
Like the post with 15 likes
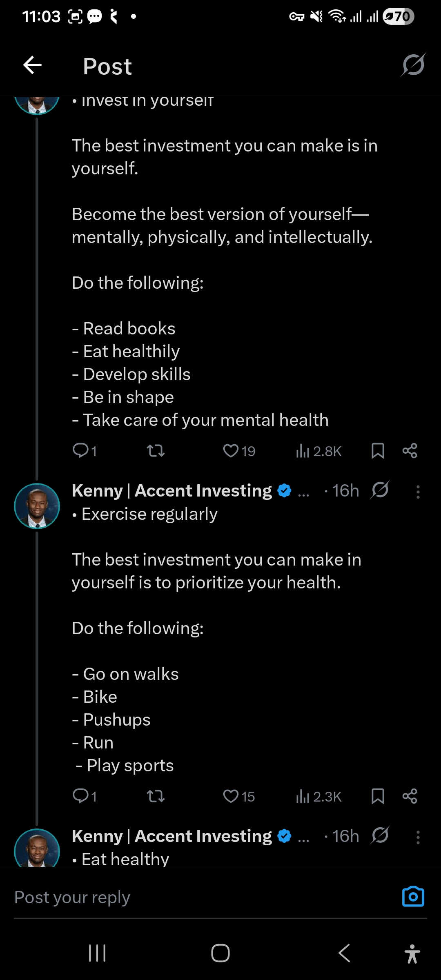click(231, 796)
